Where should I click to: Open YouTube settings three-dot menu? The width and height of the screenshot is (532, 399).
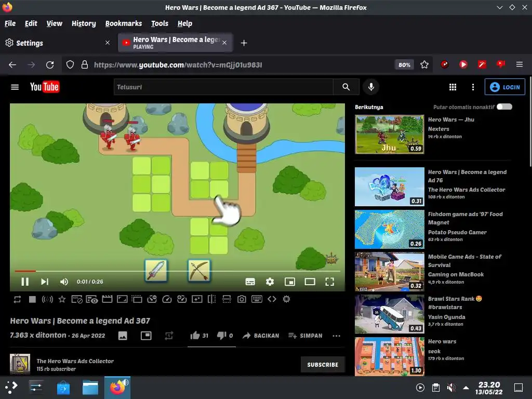(x=473, y=87)
